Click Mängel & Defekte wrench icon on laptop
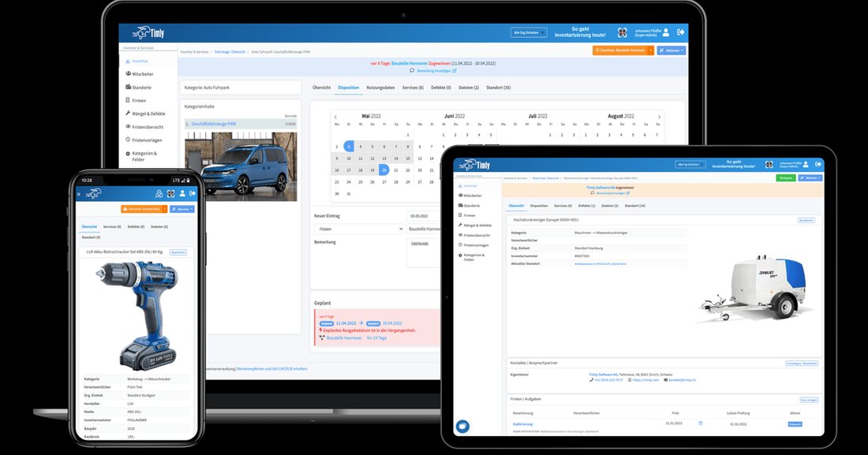This screenshot has height=455, width=868. pos(128,114)
